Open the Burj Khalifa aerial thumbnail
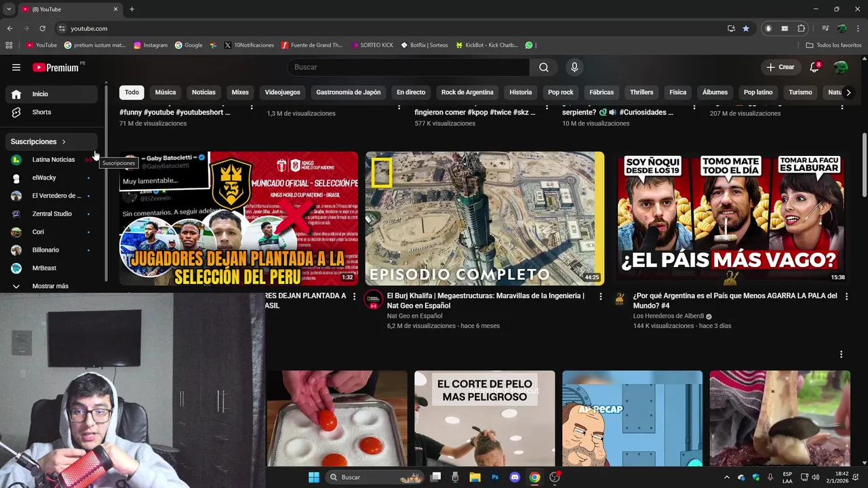The image size is (868, 488). click(x=485, y=218)
